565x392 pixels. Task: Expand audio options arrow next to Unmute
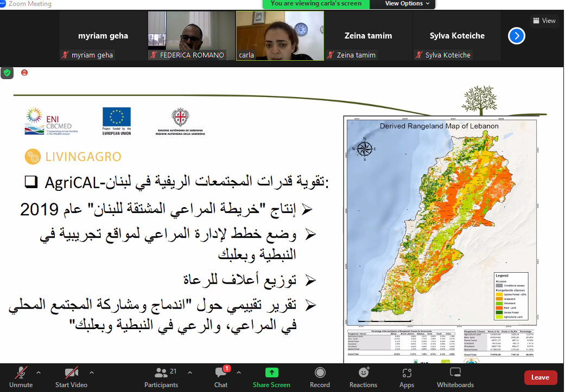point(38,372)
